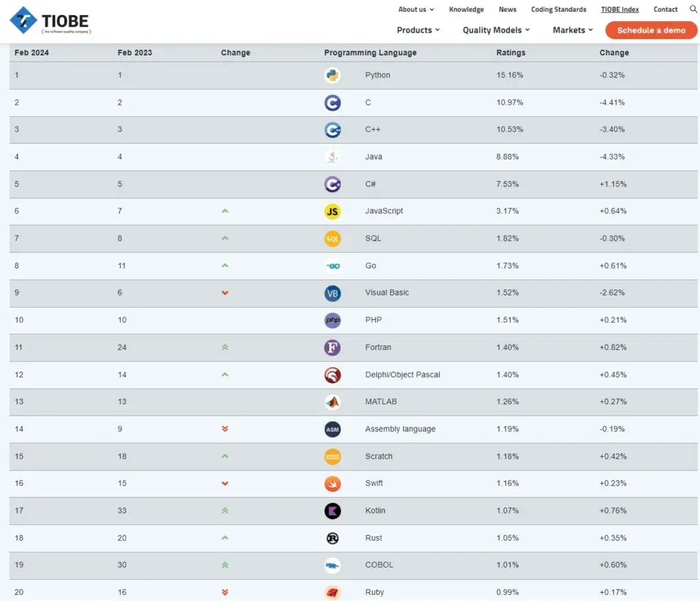This screenshot has height=601, width=700.
Task: Expand the About us menu
Action: 416,10
